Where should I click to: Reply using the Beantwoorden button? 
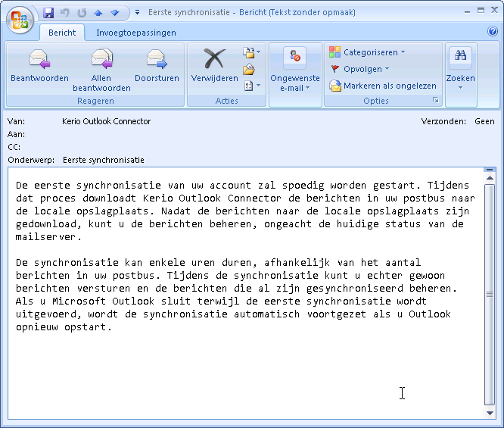(39, 67)
